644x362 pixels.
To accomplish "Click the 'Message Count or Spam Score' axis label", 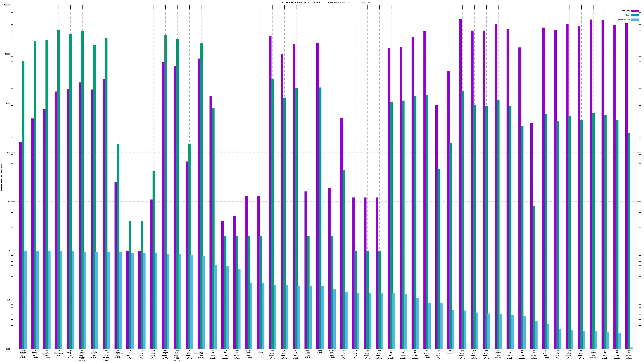I will tap(1, 177).
